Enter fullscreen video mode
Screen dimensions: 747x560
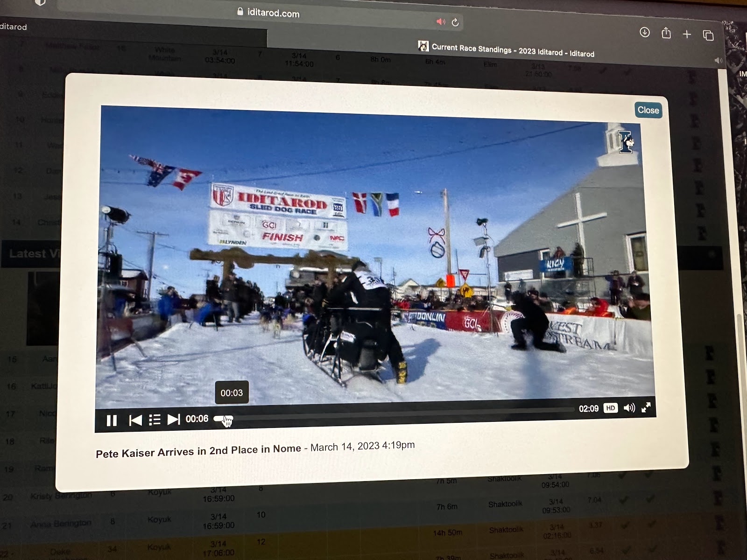tap(646, 407)
